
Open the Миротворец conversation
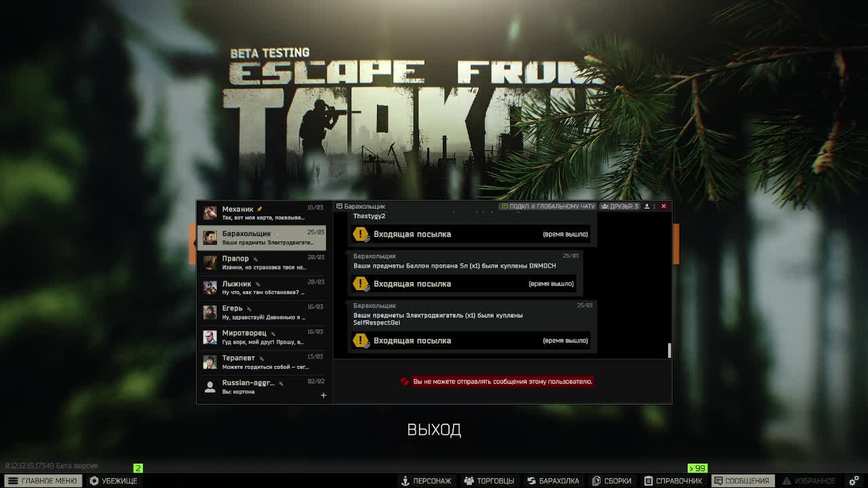pyautogui.click(x=261, y=337)
